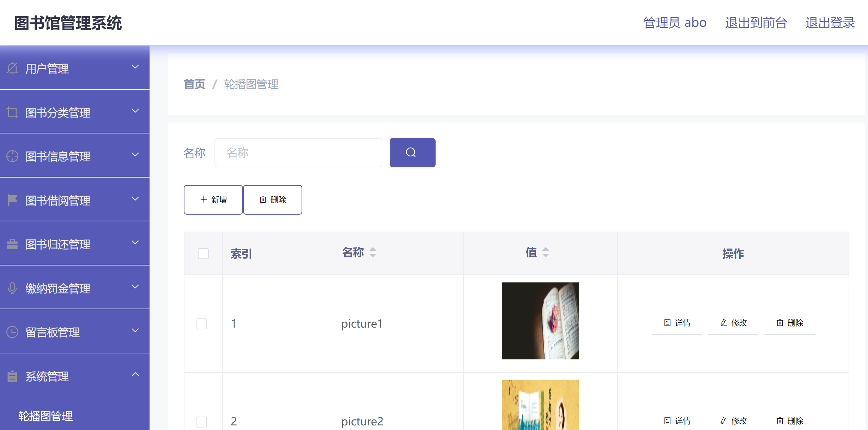Viewport: 868px width, 430px height.
Task: Click the 退出登录 link
Action: 830,23
